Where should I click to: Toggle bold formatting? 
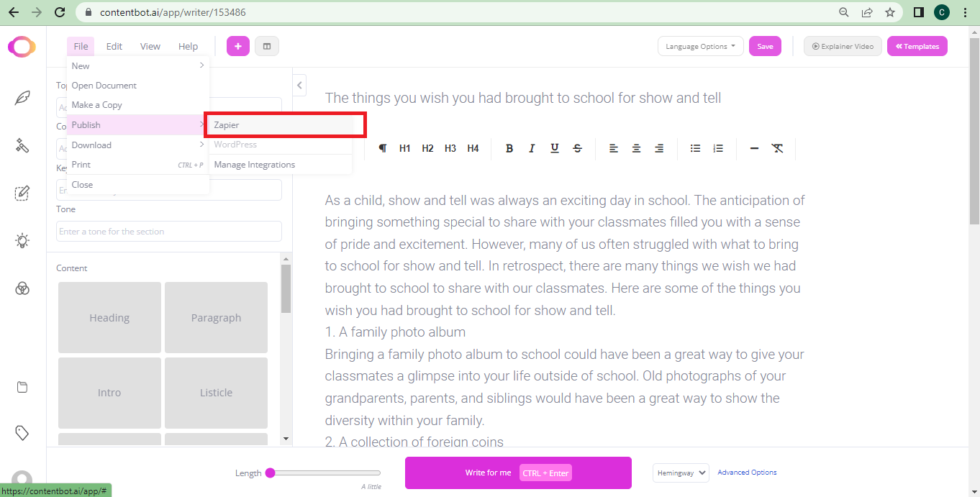point(509,148)
